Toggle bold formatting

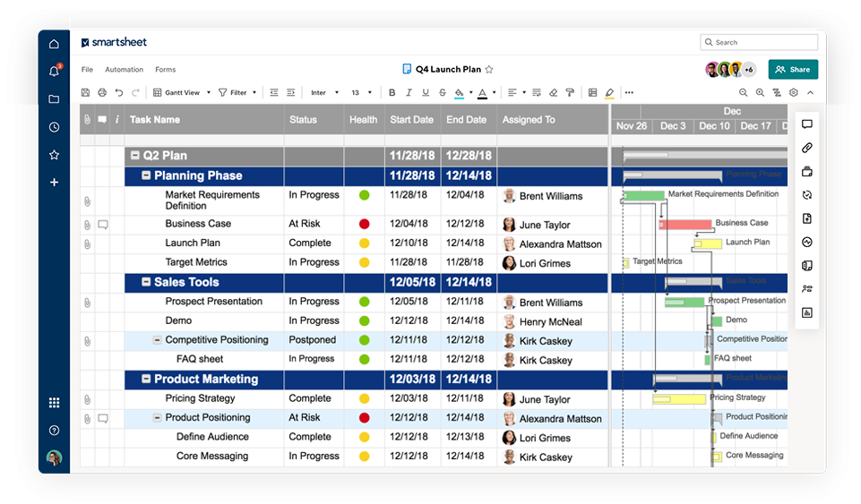(392, 92)
